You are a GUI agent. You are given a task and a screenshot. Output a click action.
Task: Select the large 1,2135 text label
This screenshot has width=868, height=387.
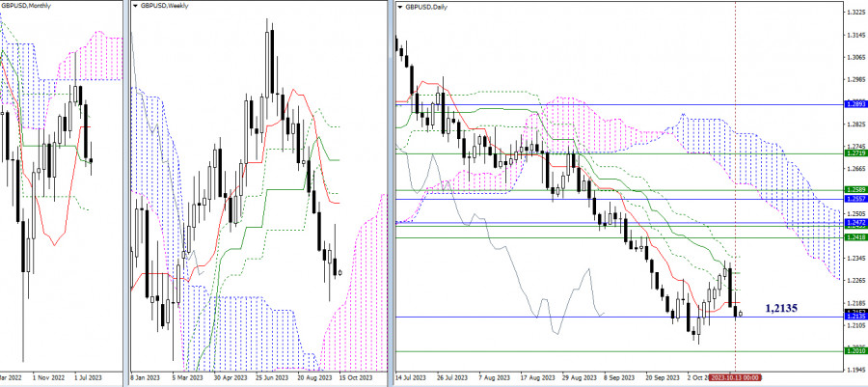click(781, 309)
